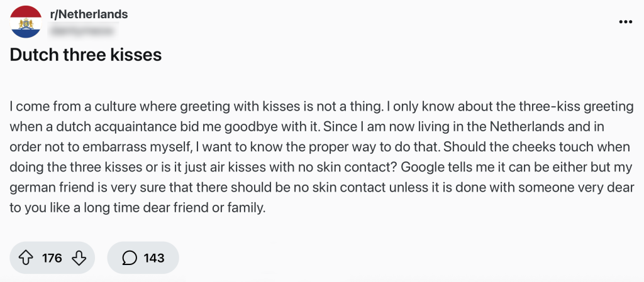This screenshot has height=282, width=644.
Task: Click the post's last line about family
Action: 137,208
